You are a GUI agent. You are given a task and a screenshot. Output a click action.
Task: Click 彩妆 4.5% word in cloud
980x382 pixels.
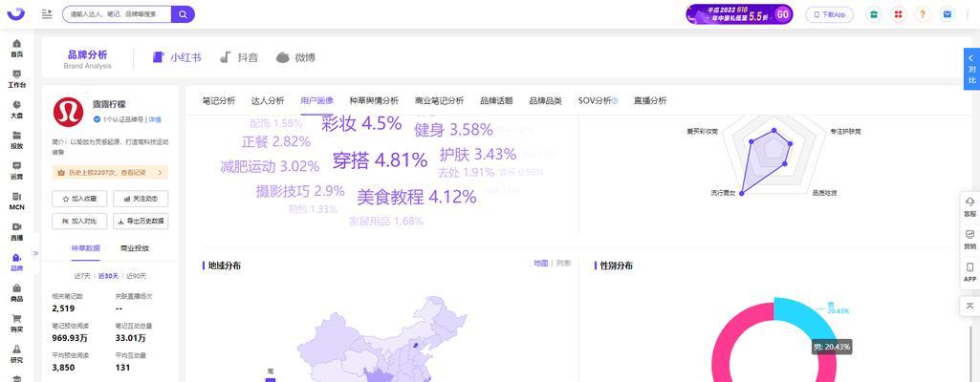361,123
